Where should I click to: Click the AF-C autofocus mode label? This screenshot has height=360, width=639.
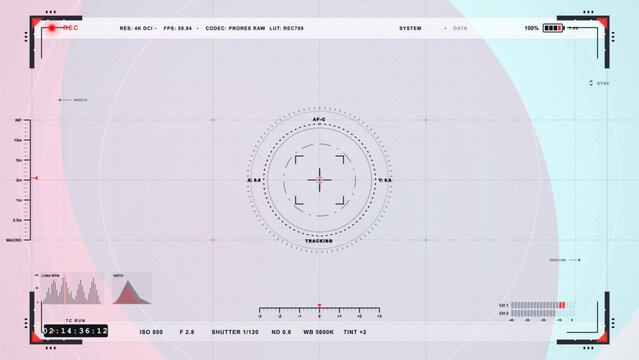319,119
